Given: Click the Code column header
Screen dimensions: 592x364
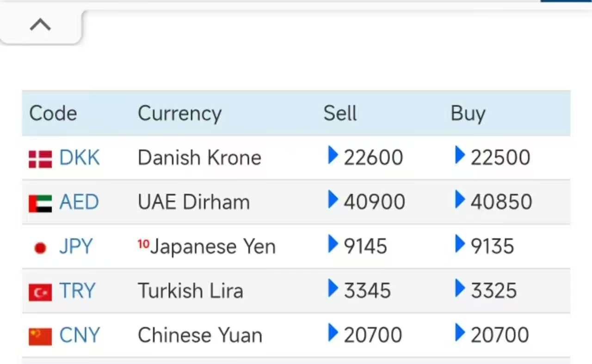Looking at the screenshot, I should click(x=53, y=113).
